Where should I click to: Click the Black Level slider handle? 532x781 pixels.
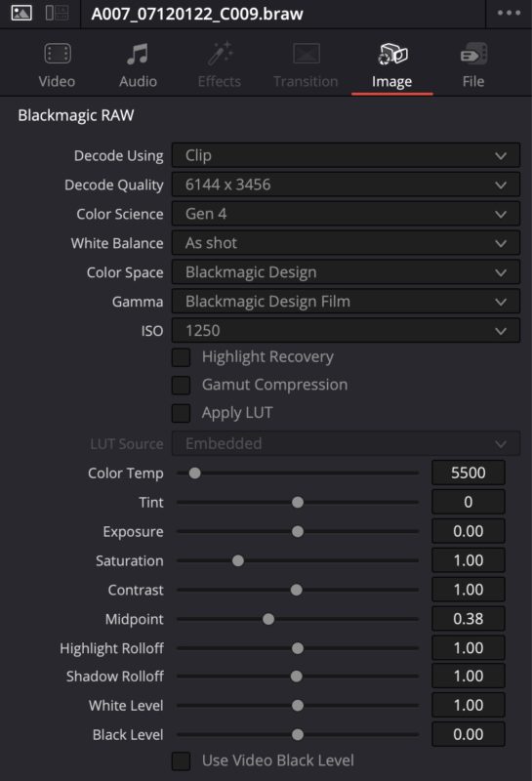[x=298, y=735]
